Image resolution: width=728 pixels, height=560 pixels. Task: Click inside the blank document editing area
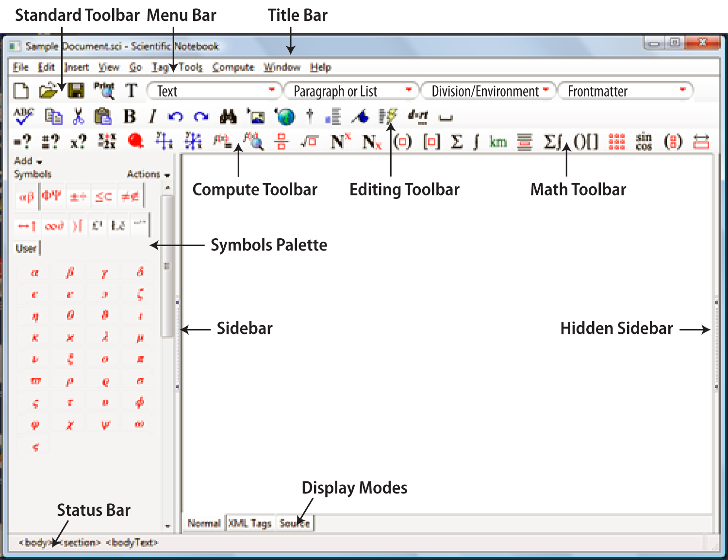pyautogui.click(x=447, y=335)
